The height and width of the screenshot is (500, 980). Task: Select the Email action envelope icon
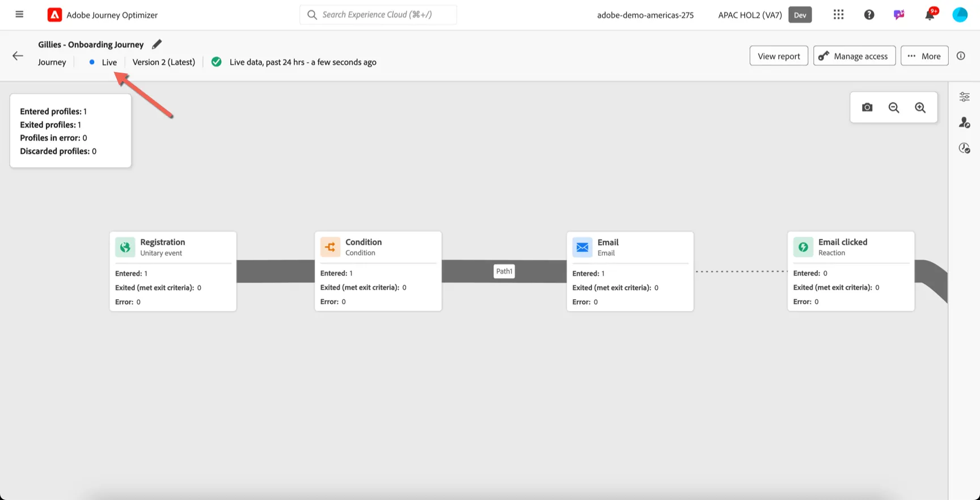tap(582, 247)
